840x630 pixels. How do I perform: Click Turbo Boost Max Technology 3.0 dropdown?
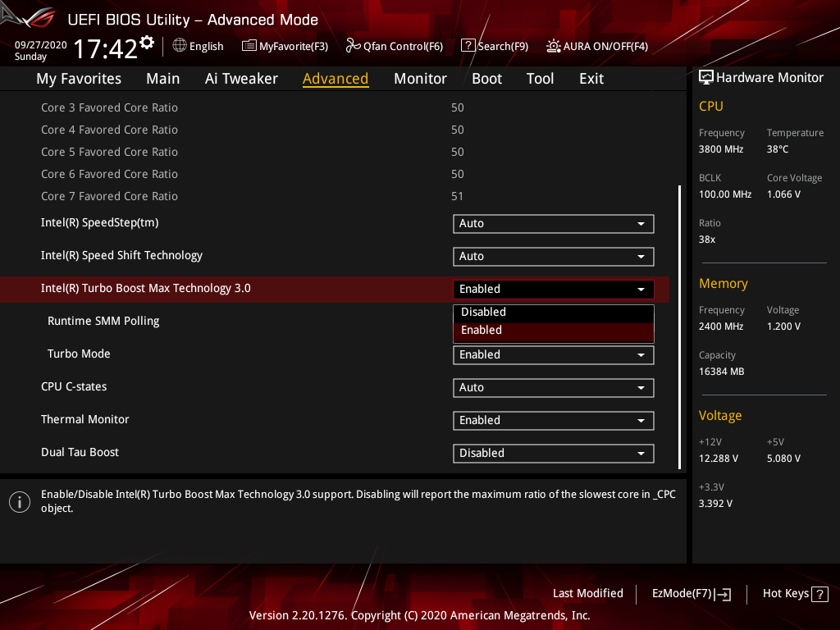[554, 289]
